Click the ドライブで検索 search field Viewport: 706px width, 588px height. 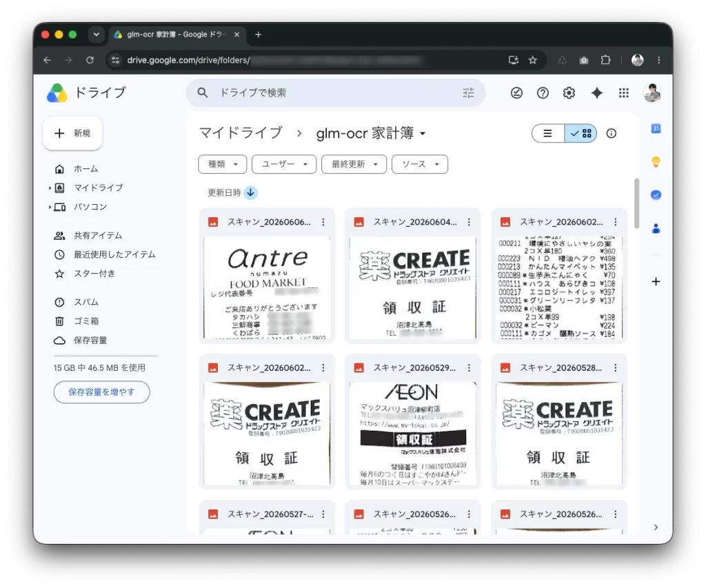point(336,93)
